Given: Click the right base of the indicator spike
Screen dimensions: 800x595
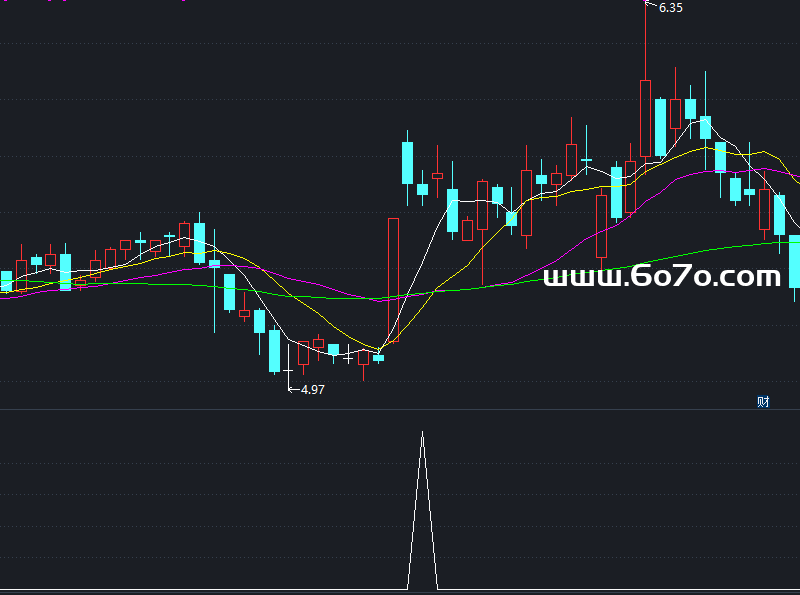Looking at the screenshot, I should coord(437,588).
